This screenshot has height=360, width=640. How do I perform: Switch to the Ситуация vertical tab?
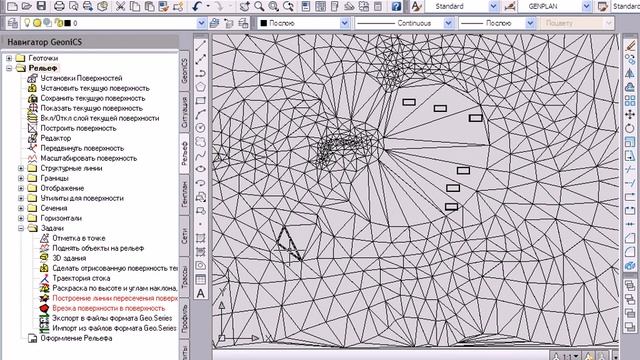(184, 112)
